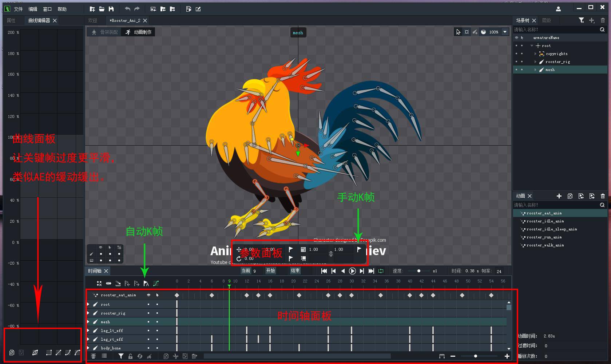Click the curve editor icon in timeline toolbar

(x=156, y=283)
